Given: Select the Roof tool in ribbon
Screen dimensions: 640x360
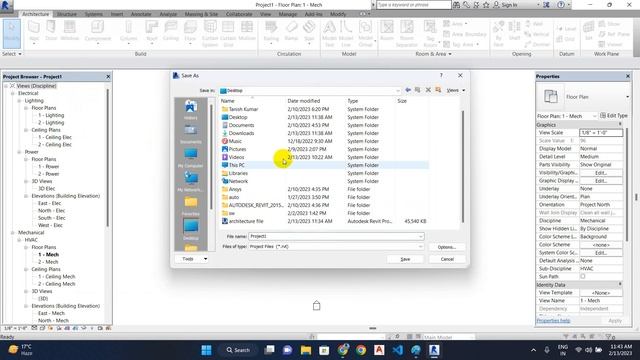Looking at the screenshot, I should point(151,32).
